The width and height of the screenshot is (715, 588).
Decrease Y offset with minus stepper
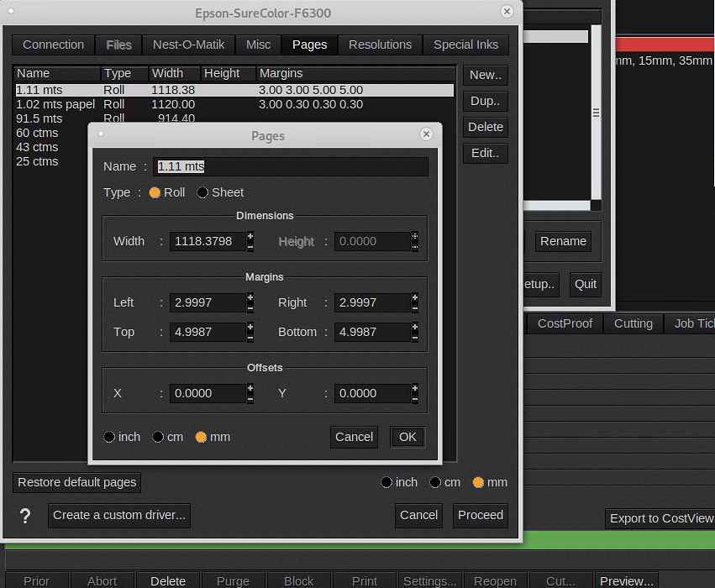(x=415, y=399)
